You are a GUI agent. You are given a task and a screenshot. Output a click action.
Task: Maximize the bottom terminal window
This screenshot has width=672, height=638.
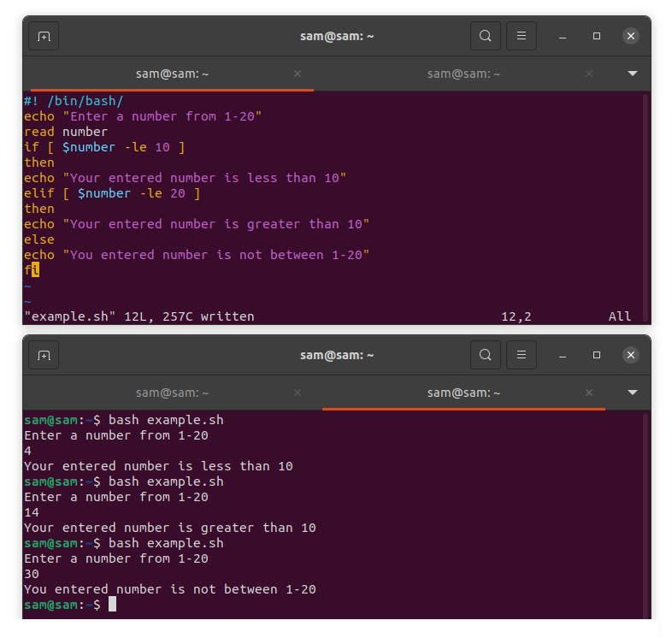coord(597,355)
